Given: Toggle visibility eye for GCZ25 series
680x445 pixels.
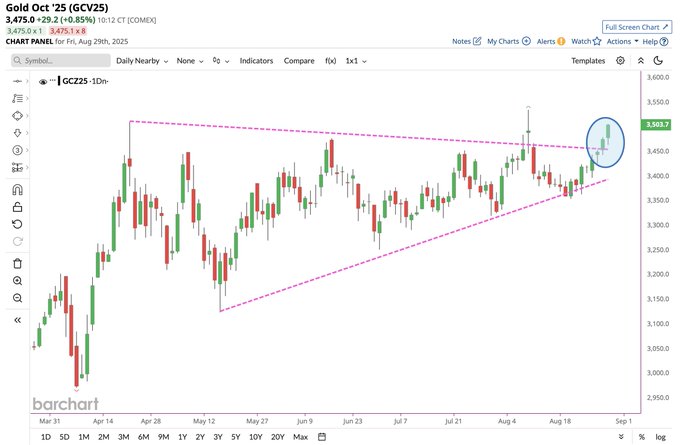Looking at the screenshot, I should click(42, 82).
